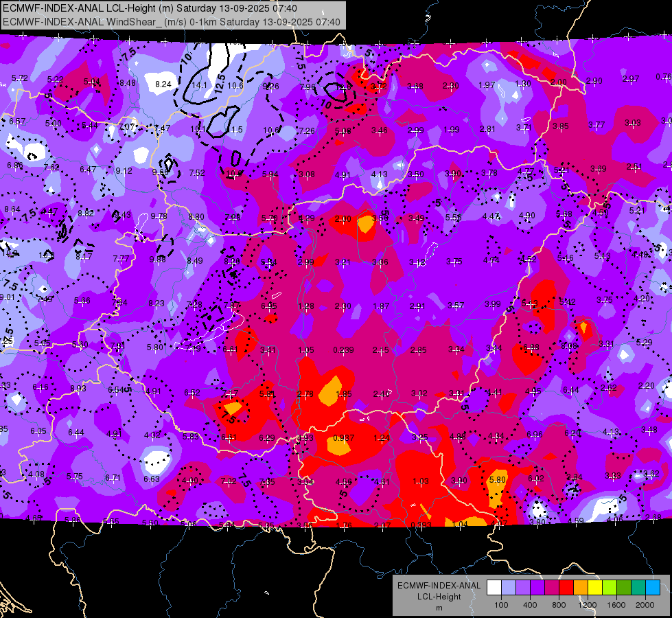Click the wind shear value '2.20'
The height and width of the screenshot is (618, 672).
point(647,386)
